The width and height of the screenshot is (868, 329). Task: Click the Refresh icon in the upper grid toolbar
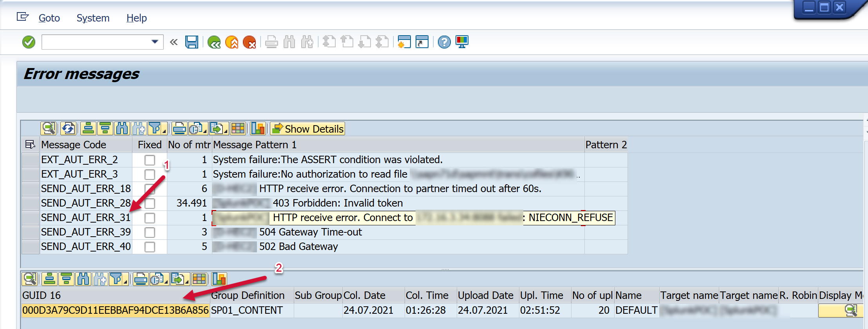[x=68, y=128]
